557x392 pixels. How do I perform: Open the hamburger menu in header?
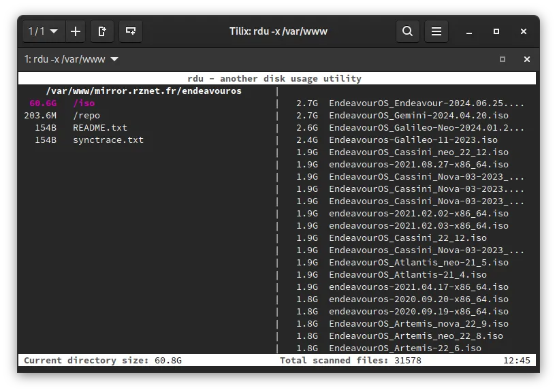tap(436, 31)
